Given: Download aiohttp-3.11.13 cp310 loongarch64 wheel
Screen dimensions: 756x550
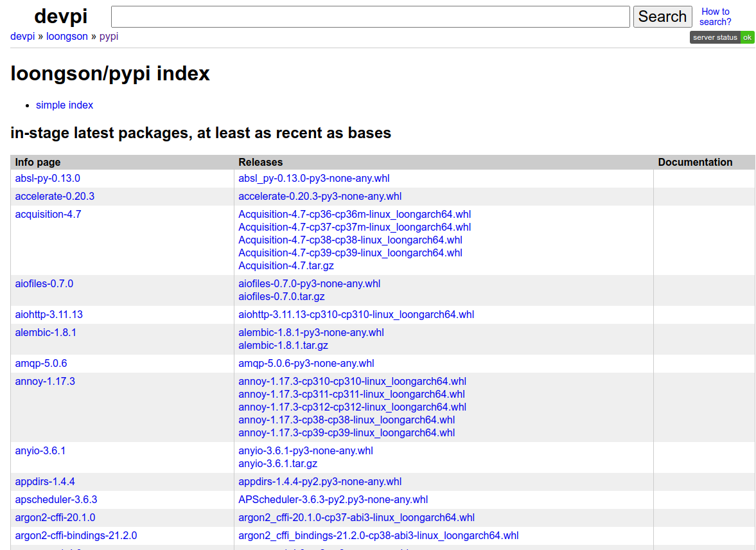Looking at the screenshot, I should [356, 315].
